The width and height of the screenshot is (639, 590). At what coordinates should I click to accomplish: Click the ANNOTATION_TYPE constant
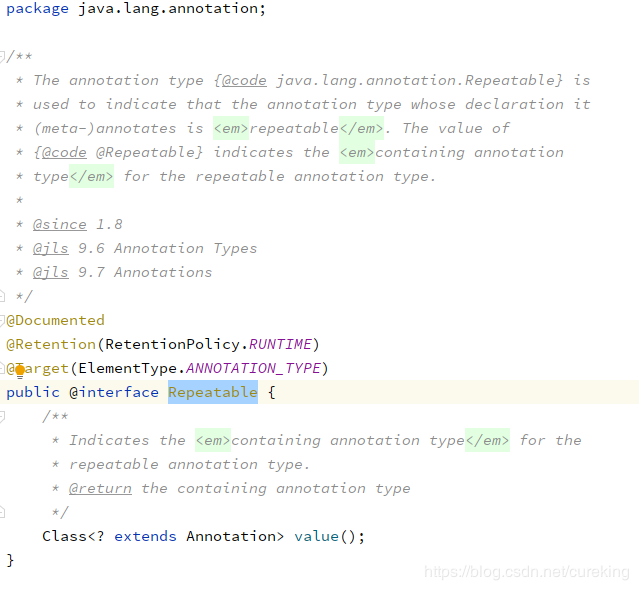[253, 368]
